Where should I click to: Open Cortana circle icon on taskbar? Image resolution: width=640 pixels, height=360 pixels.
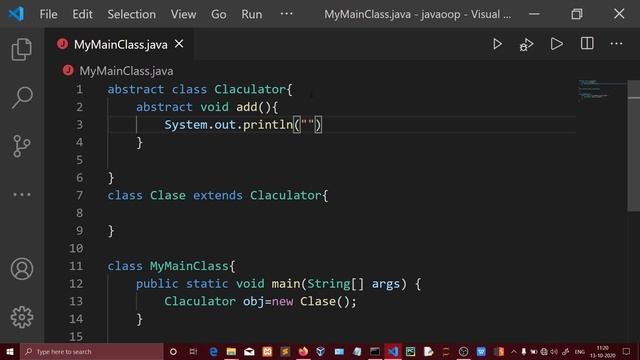[173, 351]
